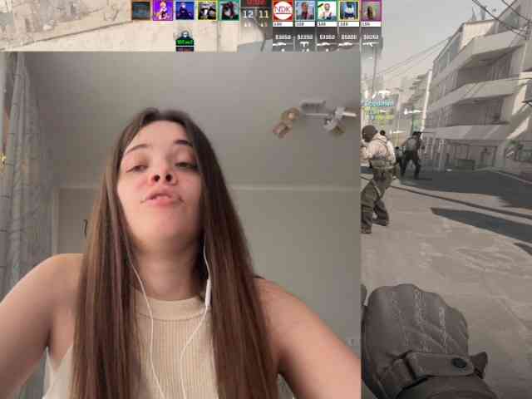This screenshot has height=399, width=532.
Task: Click the pistol icon under second right-team player
Action: tap(305, 45)
